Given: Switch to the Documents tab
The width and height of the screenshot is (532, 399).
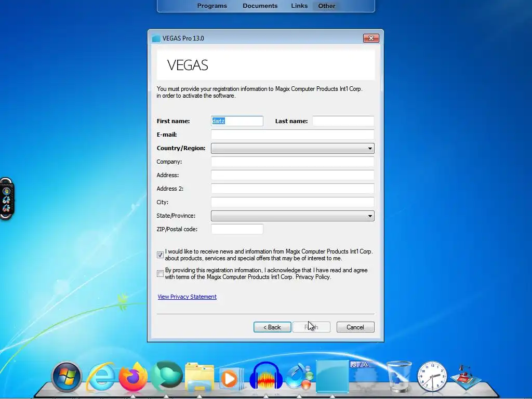Looking at the screenshot, I should (260, 6).
